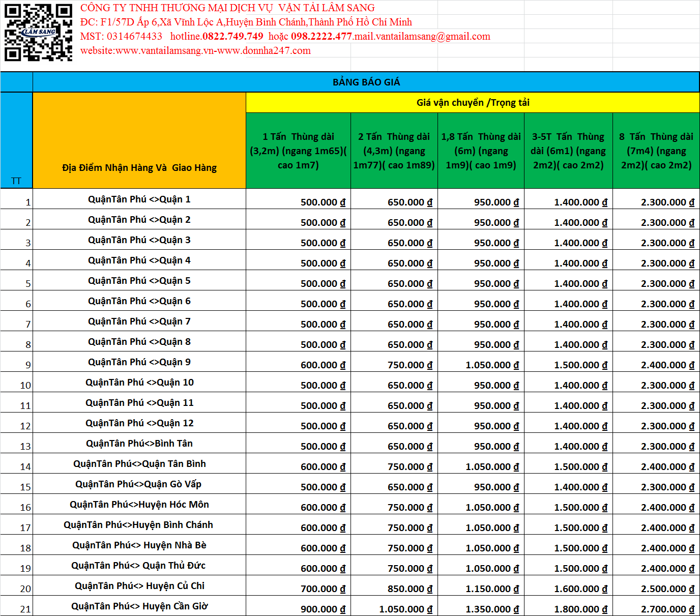
Task: Select the 'QuậnTân Phú<>Bình Tân' route cell
Action: [x=139, y=443]
